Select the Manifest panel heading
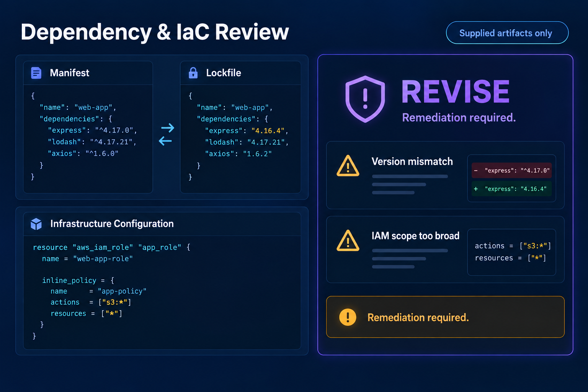588x392 pixels. point(70,73)
